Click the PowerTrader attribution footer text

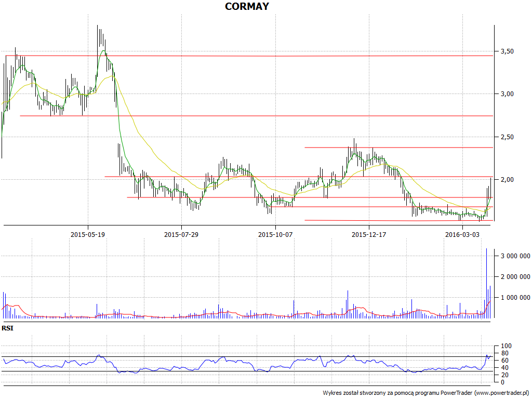point(426,393)
